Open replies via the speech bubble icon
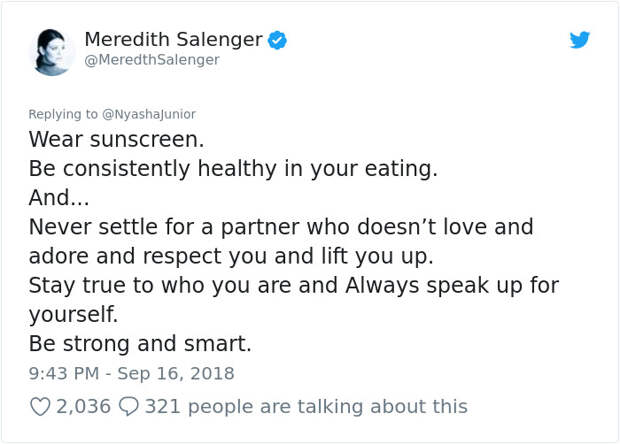The height and width of the screenshot is (444, 620). tap(129, 406)
